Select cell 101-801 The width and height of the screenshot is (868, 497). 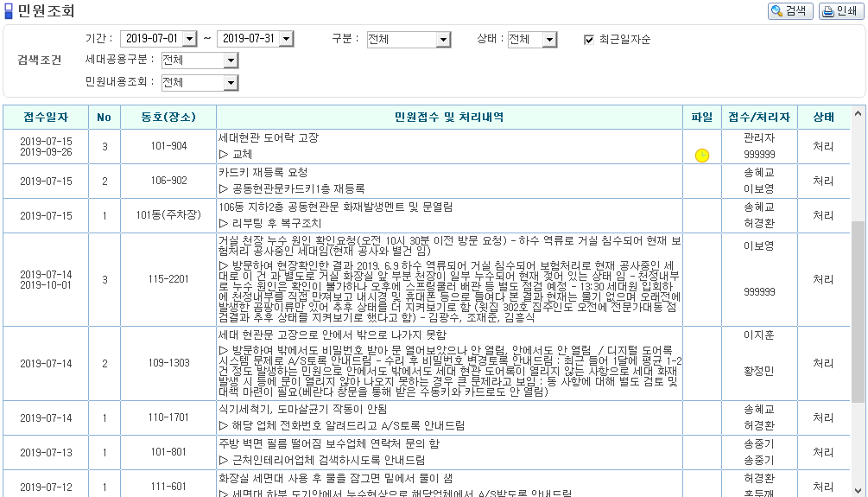(168, 451)
